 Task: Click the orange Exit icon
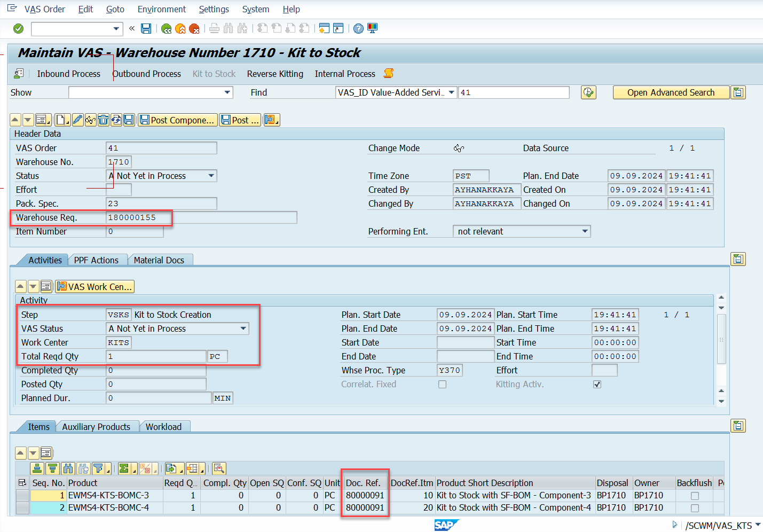180,28
